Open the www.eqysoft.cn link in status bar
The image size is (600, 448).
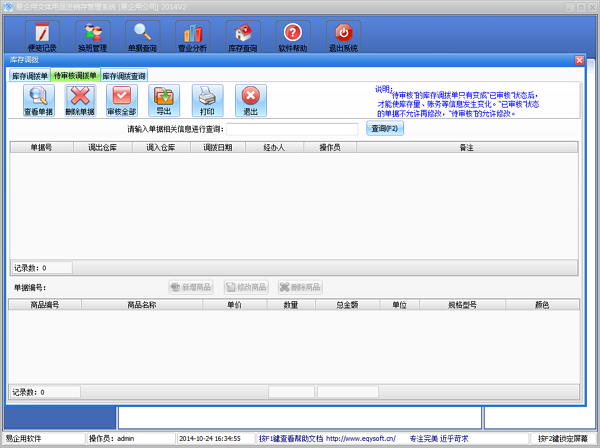[x=361, y=438]
